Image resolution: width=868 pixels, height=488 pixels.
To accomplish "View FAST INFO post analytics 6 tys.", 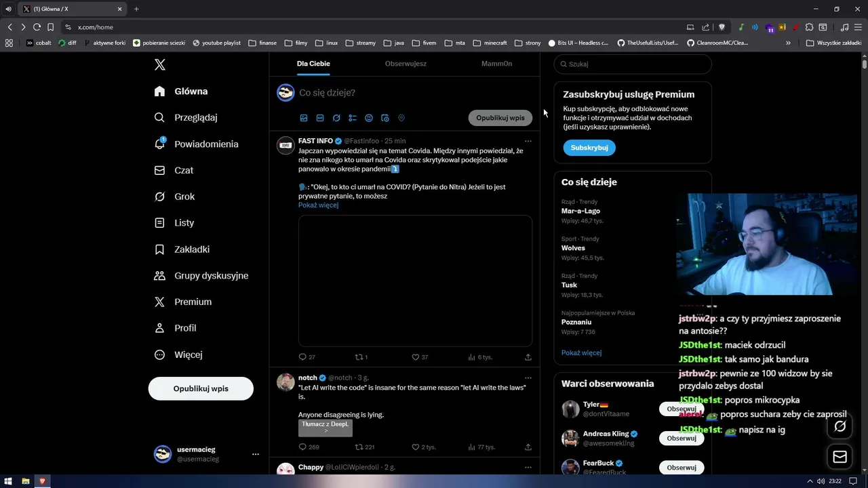I will [480, 357].
